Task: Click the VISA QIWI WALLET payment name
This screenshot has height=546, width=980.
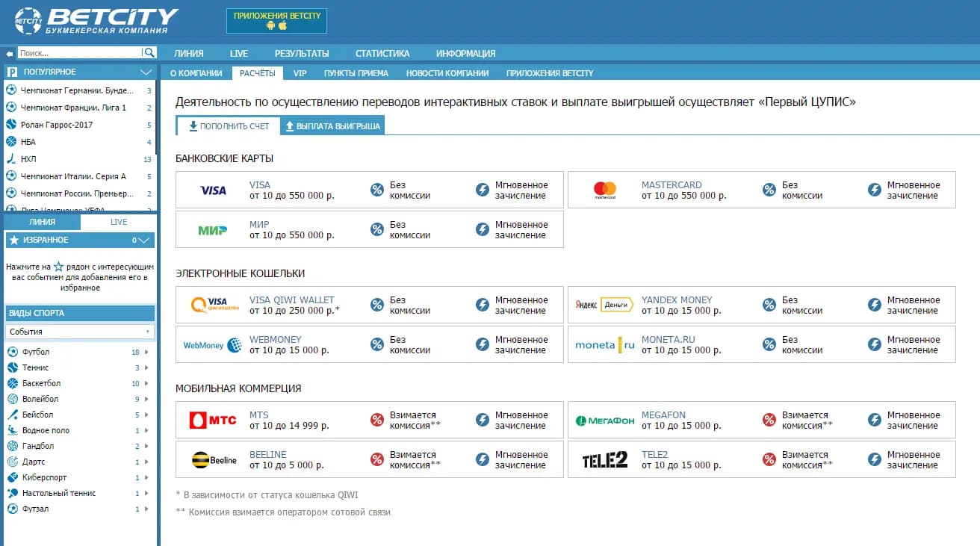Action: [x=292, y=300]
